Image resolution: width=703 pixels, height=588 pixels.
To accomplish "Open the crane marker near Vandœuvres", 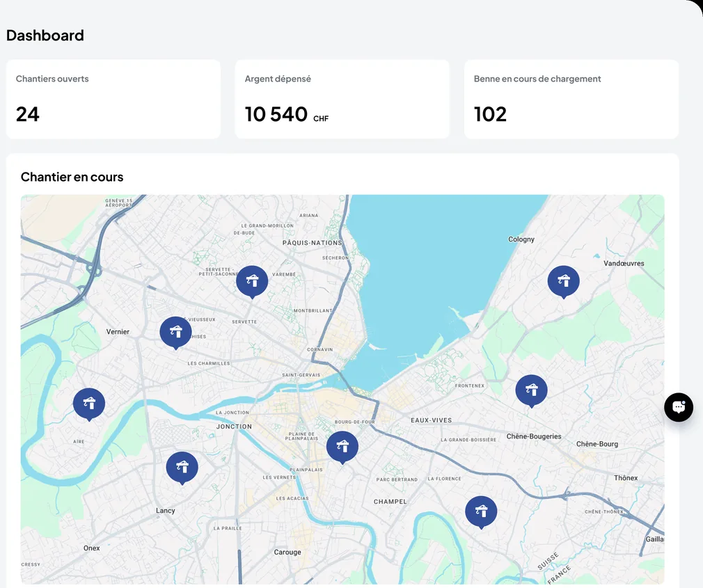I will click(x=564, y=281).
